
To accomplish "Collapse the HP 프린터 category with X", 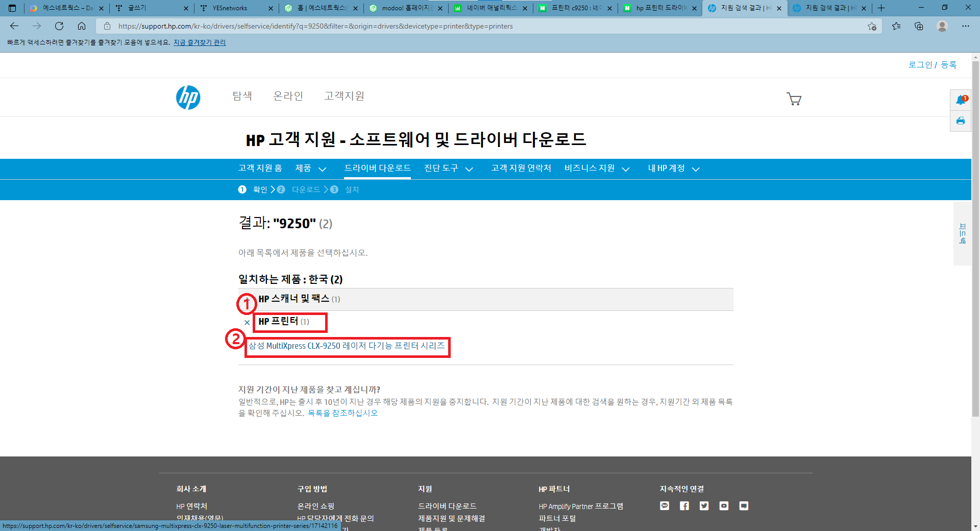I will tap(247, 322).
